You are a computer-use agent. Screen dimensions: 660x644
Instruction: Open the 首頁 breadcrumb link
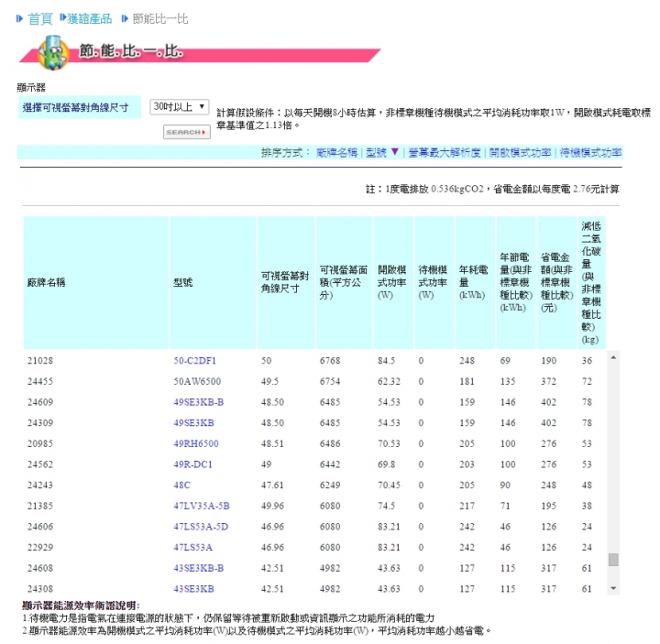coord(40,19)
